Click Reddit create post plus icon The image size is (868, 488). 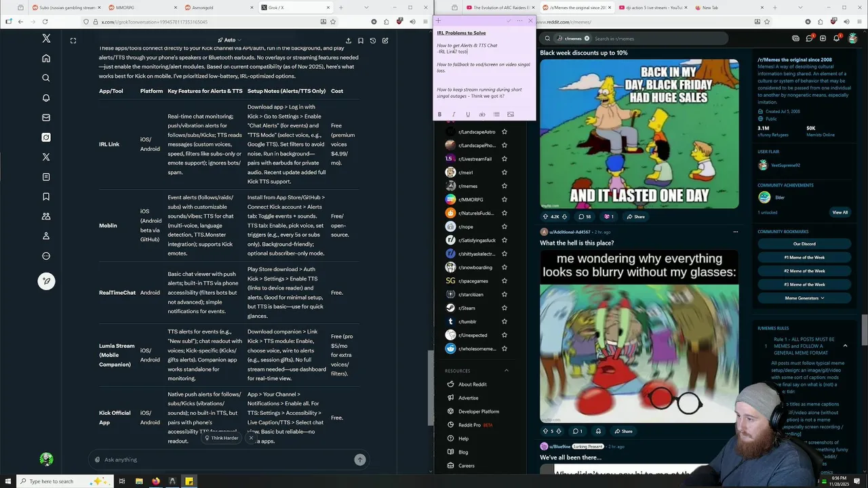click(x=823, y=39)
